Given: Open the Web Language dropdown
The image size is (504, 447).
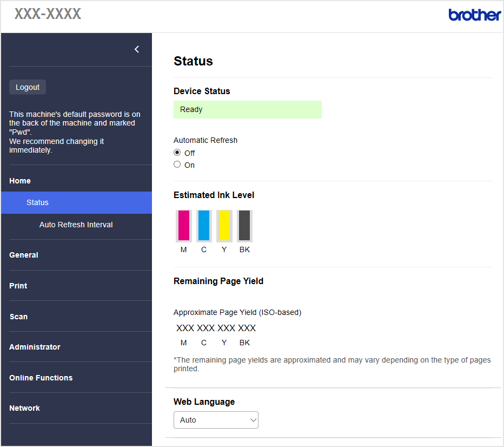Looking at the screenshot, I should tap(216, 420).
